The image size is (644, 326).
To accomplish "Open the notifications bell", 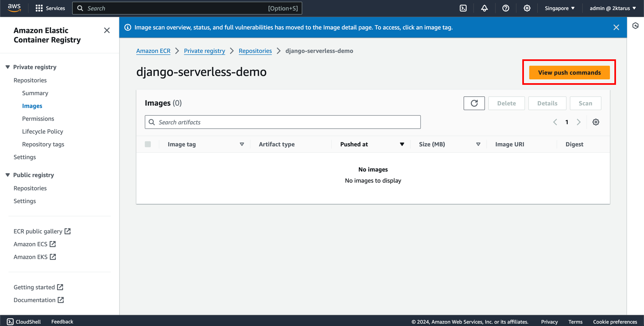I will click(x=484, y=8).
